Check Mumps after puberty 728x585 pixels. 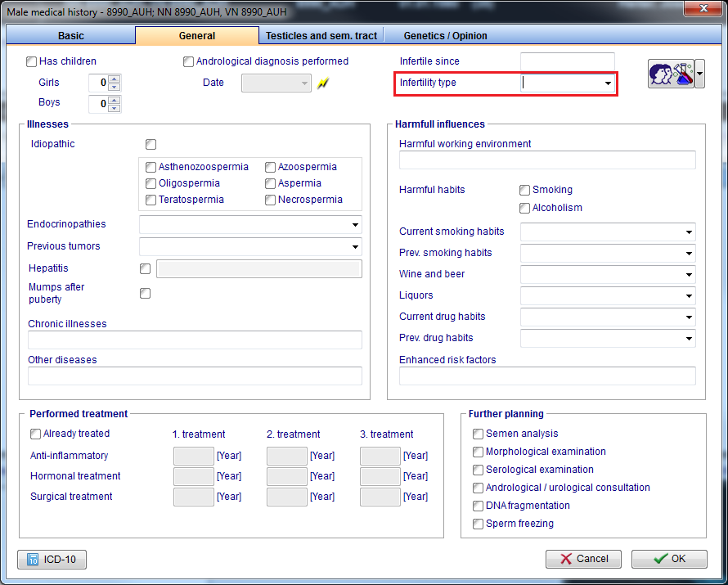pos(146,294)
